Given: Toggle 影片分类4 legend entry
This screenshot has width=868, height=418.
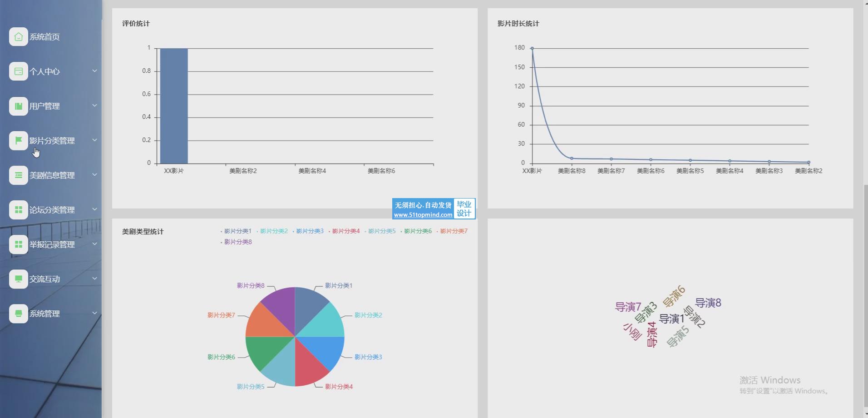Looking at the screenshot, I should (x=345, y=231).
